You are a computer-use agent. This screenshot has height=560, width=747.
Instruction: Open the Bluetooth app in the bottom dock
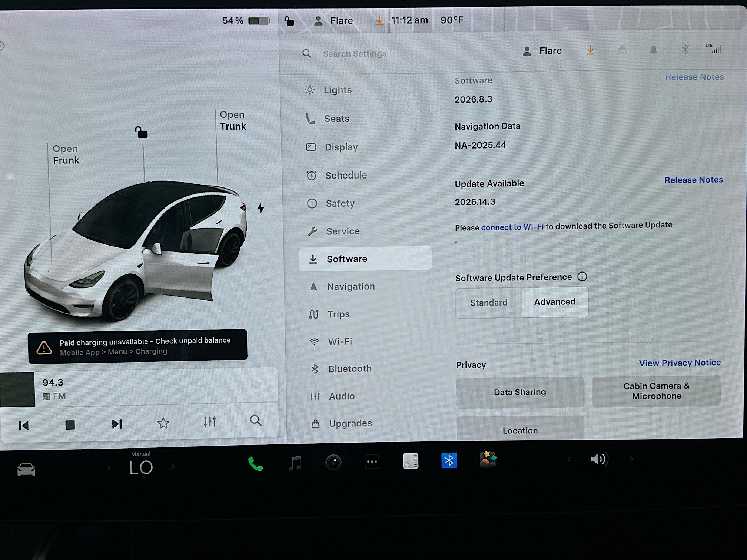[449, 460]
